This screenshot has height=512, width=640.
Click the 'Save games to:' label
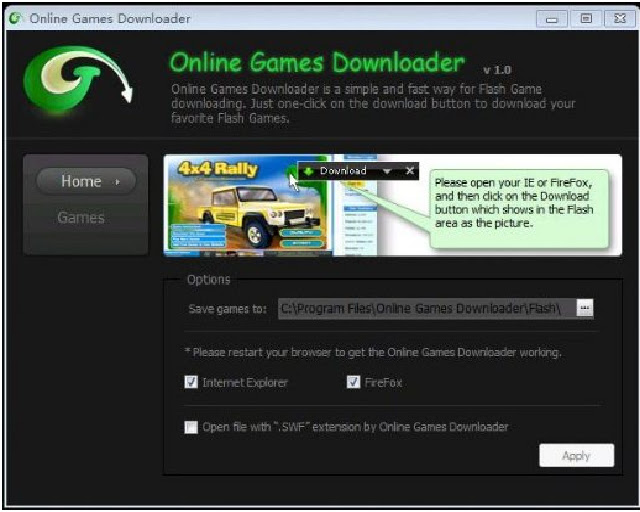[228, 309]
